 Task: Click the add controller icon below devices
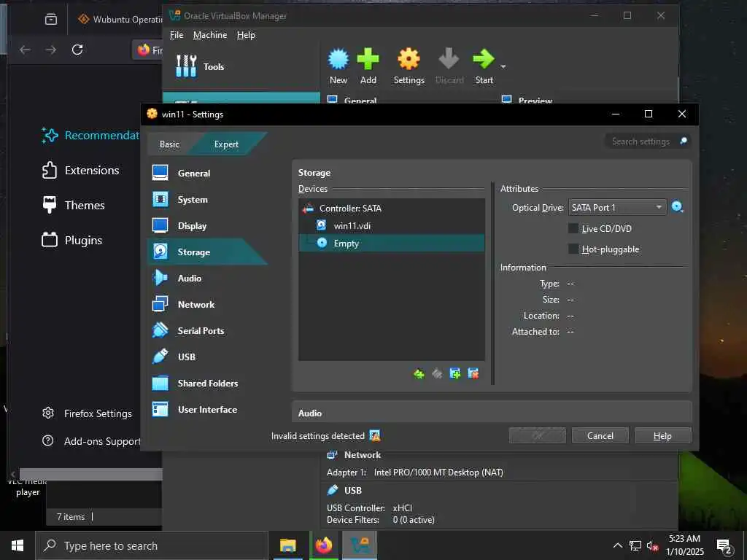(x=419, y=374)
